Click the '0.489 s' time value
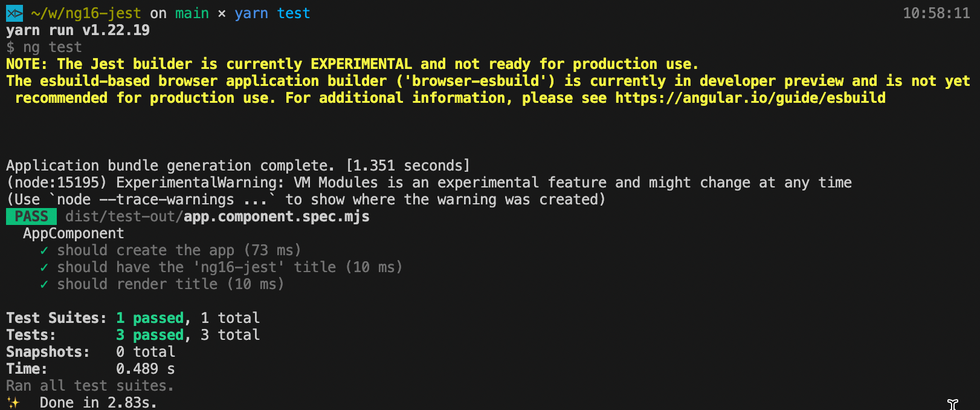The height and width of the screenshot is (410, 980). pyautogui.click(x=145, y=369)
